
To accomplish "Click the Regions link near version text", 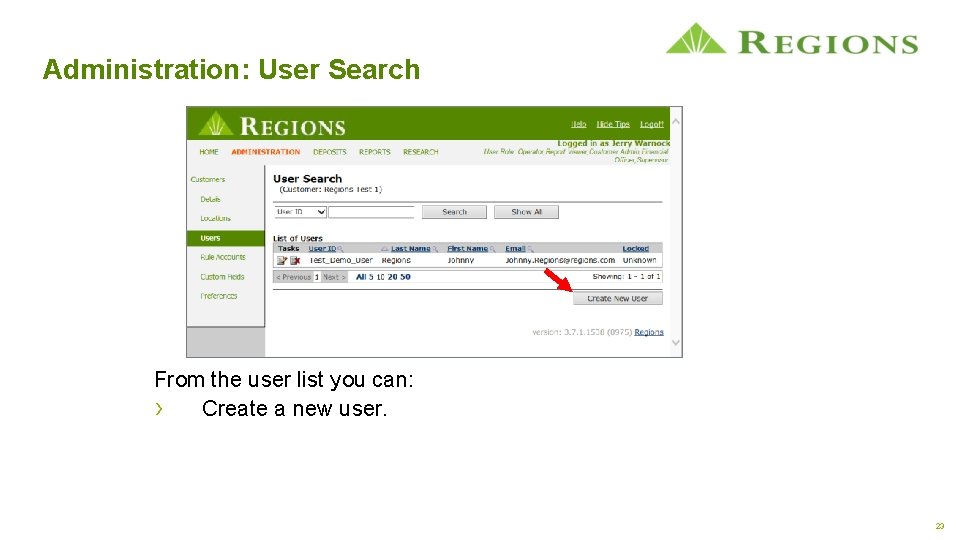I will tap(648, 332).
